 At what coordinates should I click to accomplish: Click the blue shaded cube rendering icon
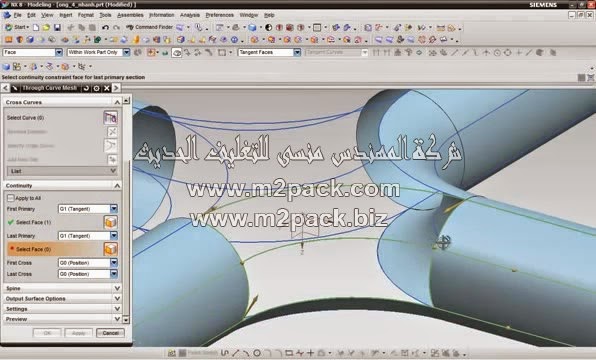(x=252, y=27)
